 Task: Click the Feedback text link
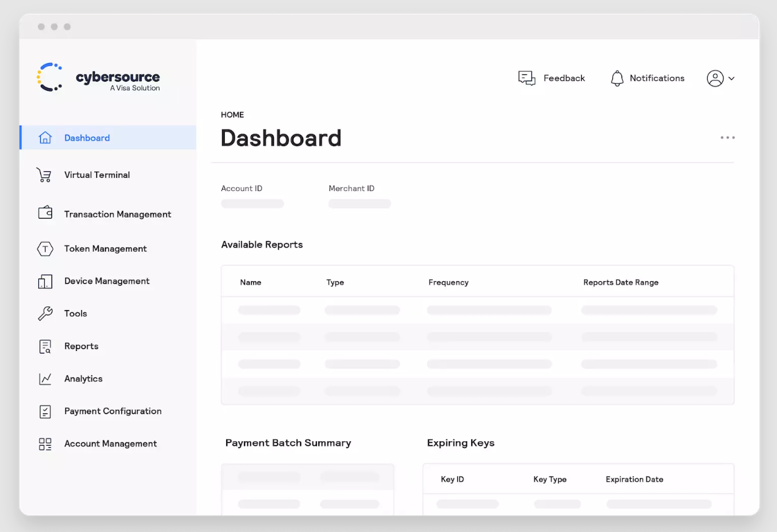coord(564,78)
